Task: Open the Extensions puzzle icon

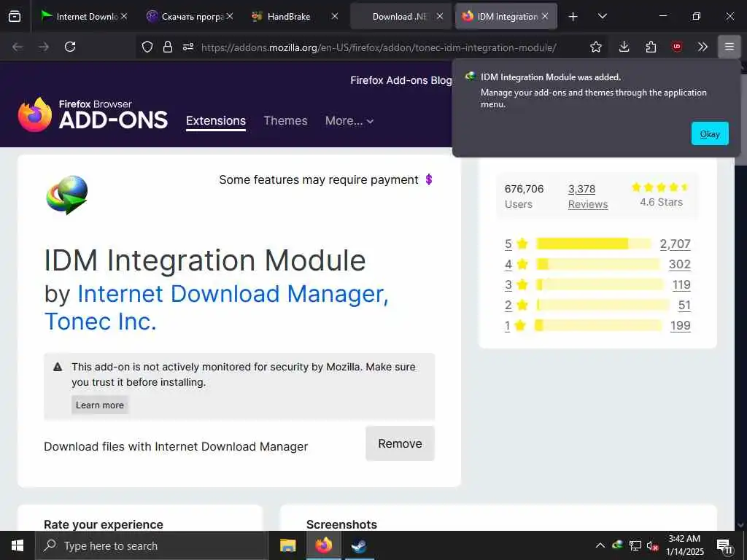Action: pyautogui.click(x=651, y=47)
